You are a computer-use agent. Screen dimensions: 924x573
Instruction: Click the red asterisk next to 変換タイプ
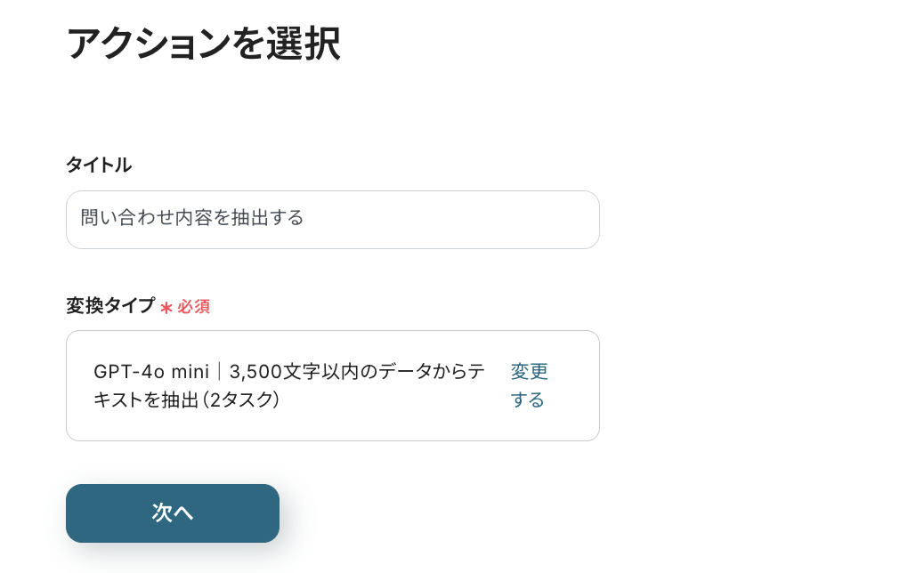(167, 306)
